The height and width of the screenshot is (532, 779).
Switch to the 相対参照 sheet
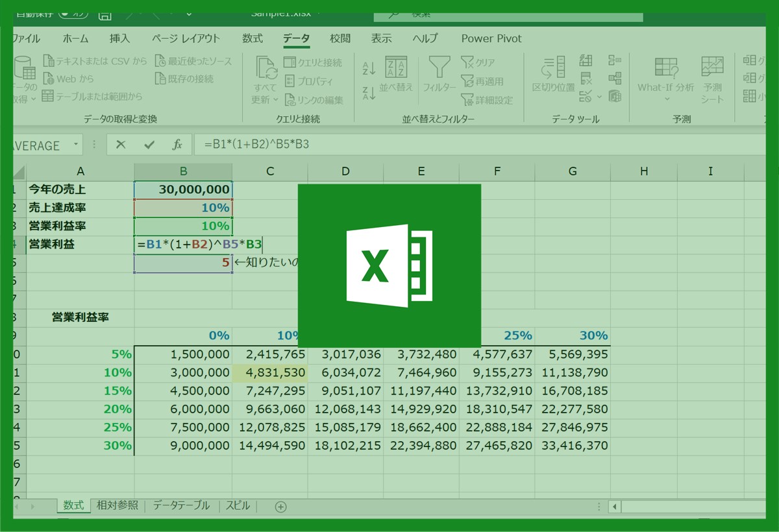(117, 505)
